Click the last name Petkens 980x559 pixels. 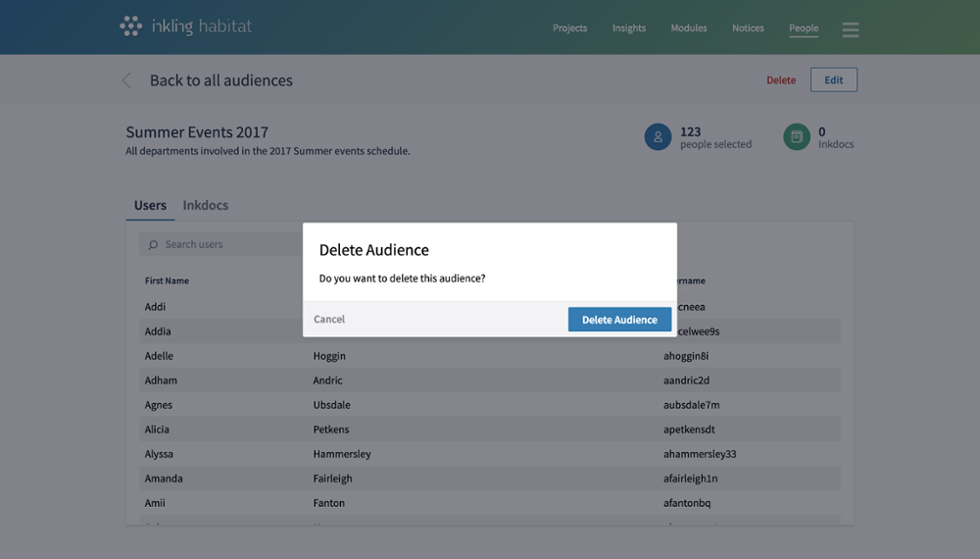click(x=331, y=430)
